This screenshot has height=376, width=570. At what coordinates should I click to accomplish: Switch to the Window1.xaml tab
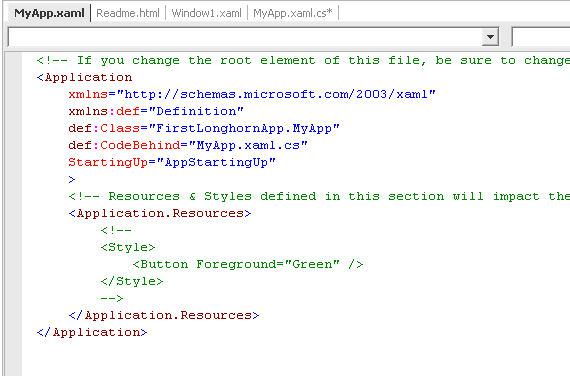206,13
